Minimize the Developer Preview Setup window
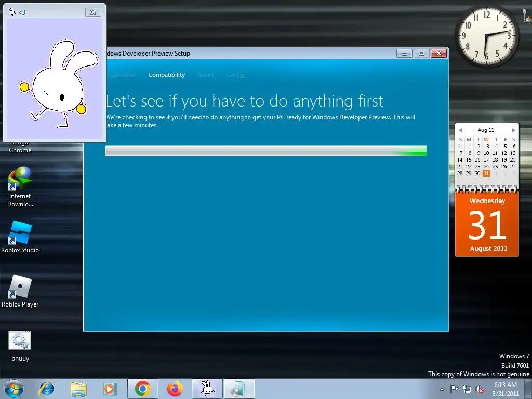The width and height of the screenshot is (532, 399). tap(404, 54)
